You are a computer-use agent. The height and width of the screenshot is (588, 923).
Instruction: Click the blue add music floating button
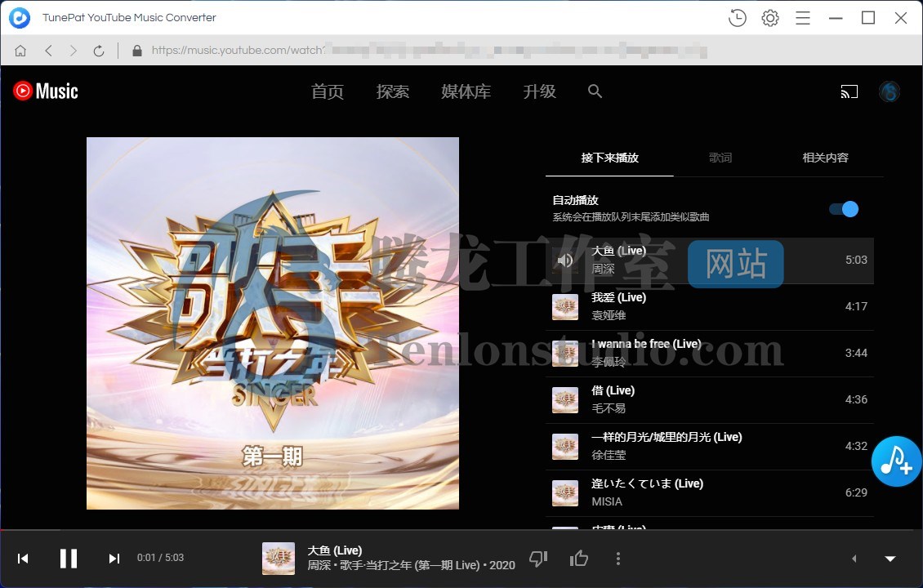coord(897,461)
